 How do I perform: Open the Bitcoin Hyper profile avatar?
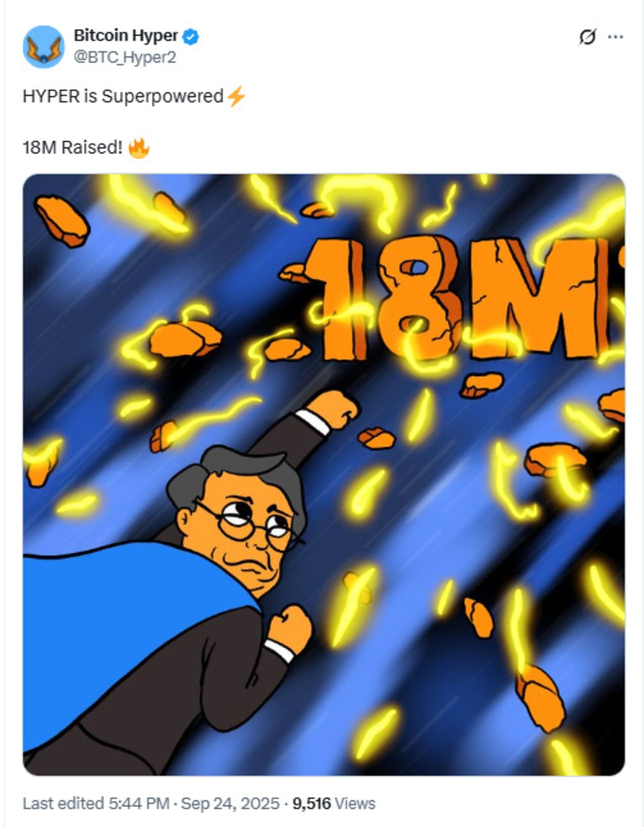(x=44, y=46)
